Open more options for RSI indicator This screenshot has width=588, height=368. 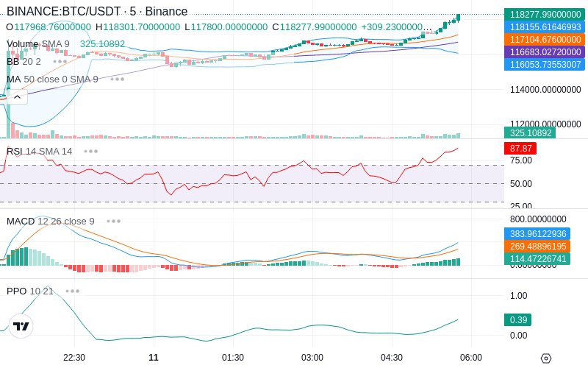[90, 152]
